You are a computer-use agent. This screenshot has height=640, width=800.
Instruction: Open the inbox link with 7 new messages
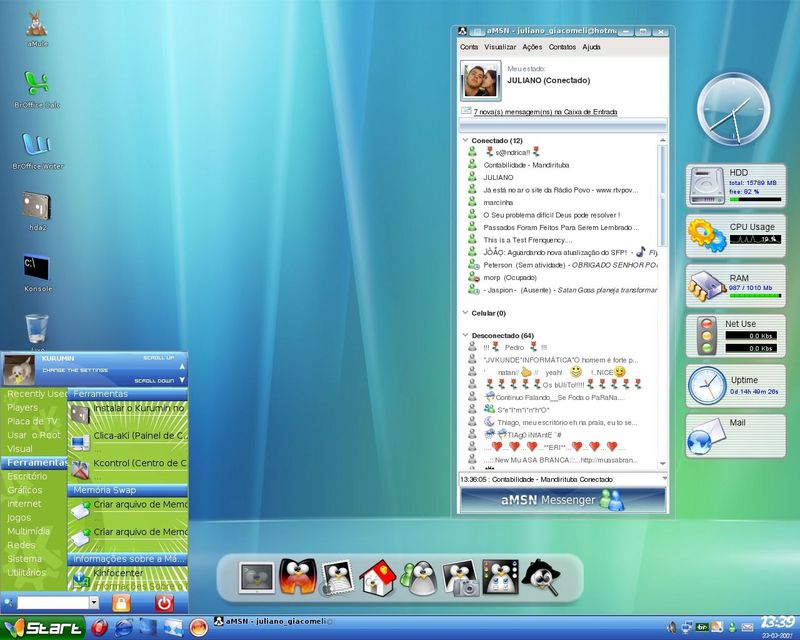[545, 112]
